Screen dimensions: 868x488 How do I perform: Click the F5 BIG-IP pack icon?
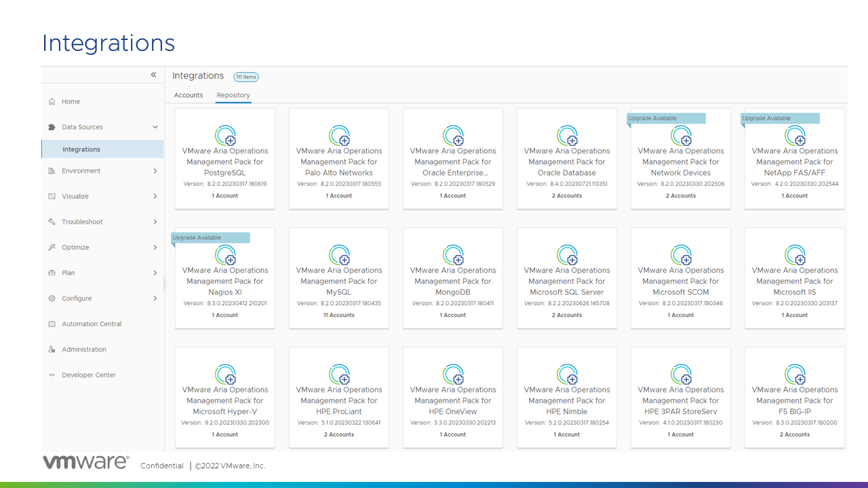(795, 374)
